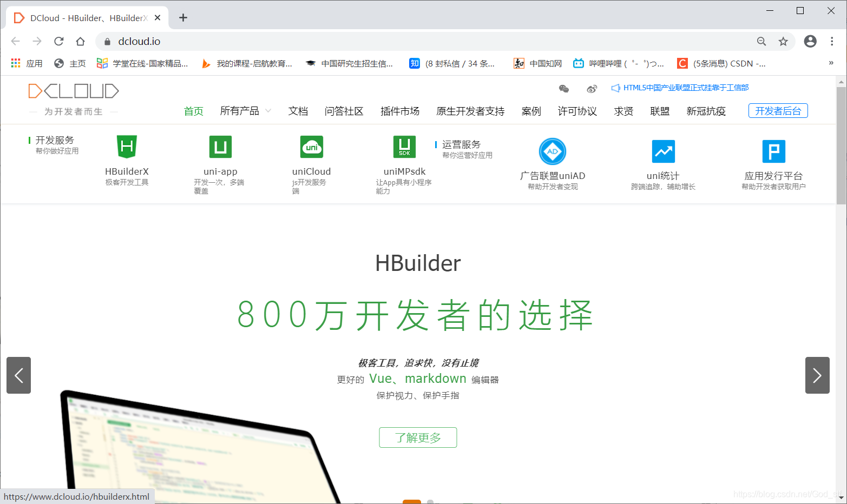Click the browser forward arrow

click(x=37, y=41)
